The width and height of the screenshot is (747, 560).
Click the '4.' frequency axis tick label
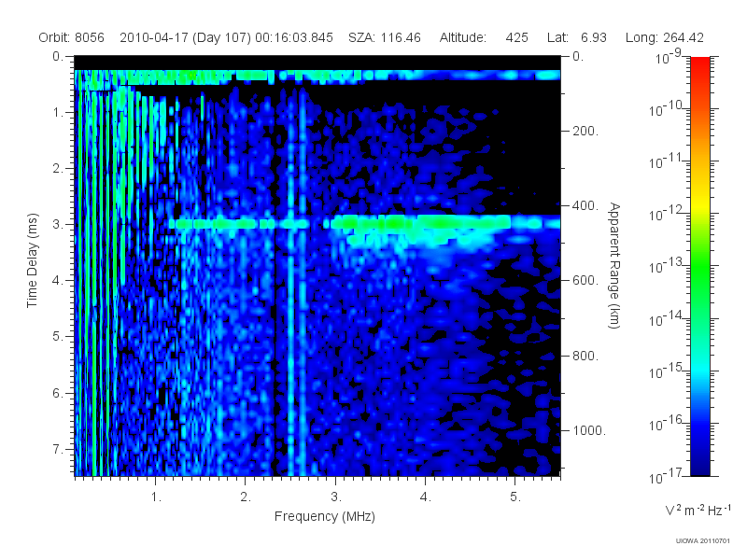pos(426,497)
